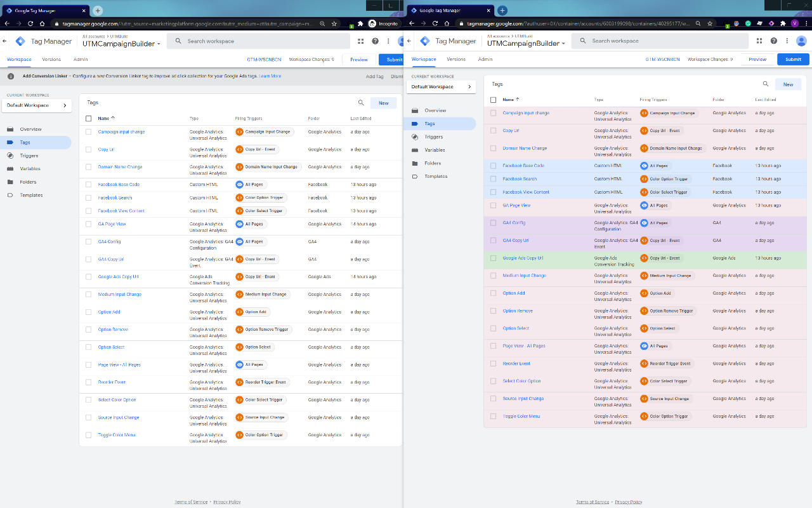Click the search magnifier in the Tags panel

[x=767, y=84]
